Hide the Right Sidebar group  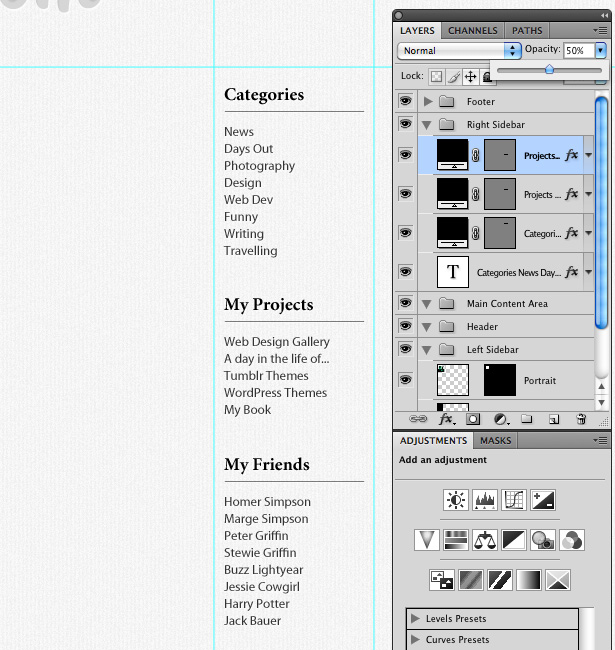coord(405,124)
